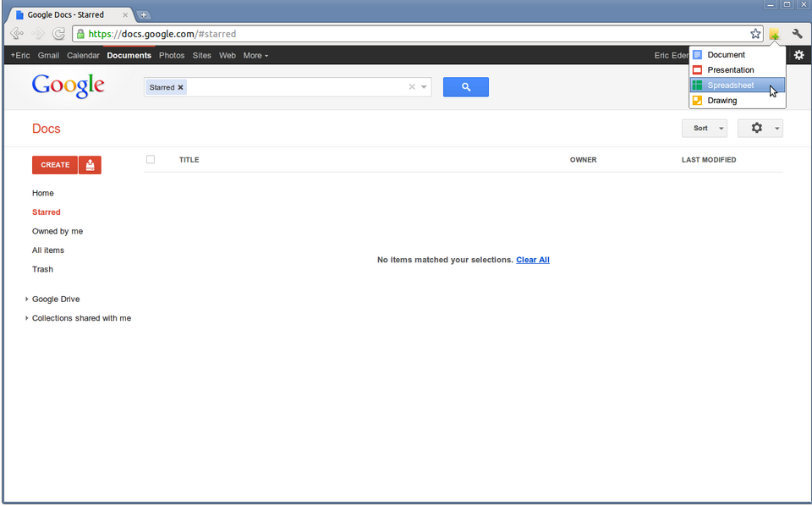
Task: Open Owned by me in the sidebar
Action: click(x=58, y=232)
